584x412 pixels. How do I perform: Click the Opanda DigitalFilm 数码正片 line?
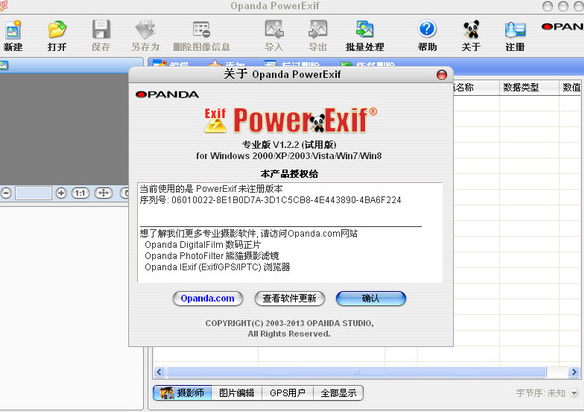[203, 245]
